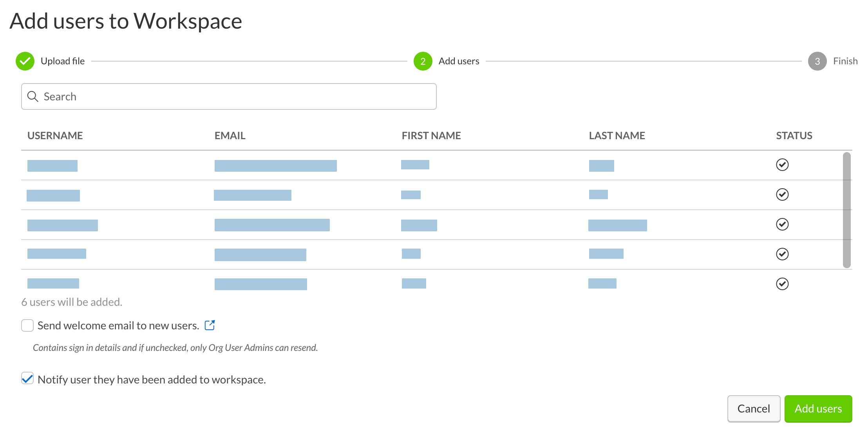This screenshot has width=868, height=436.
Task: Click the Upload file step label
Action: (x=63, y=61)
